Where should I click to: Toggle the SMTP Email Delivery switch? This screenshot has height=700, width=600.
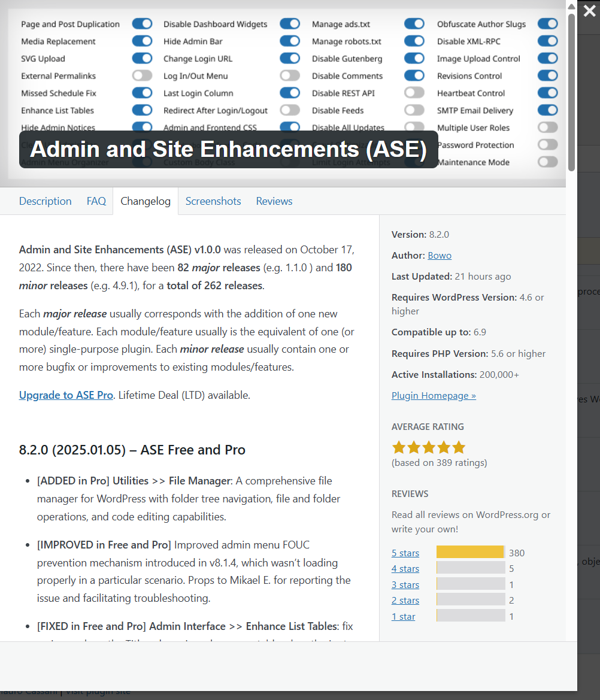tap(548, 111)
